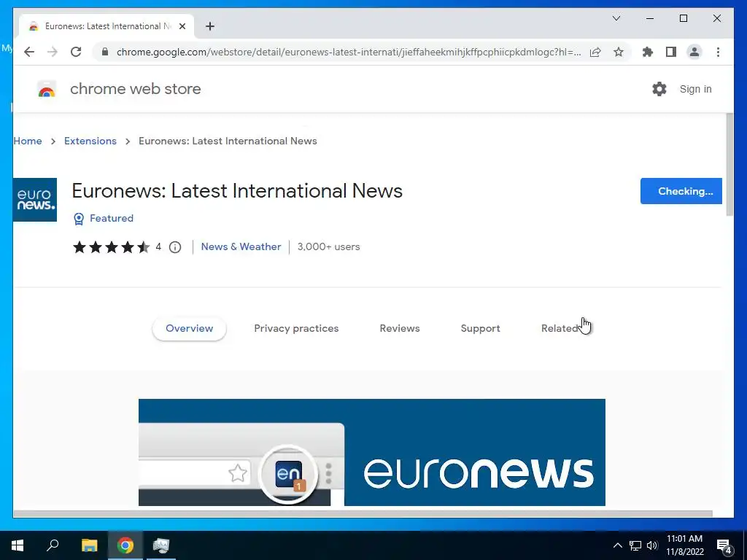Click the Chrome taskbar icon
This screenshot has width=747, height=560.
tap(125, 545)
